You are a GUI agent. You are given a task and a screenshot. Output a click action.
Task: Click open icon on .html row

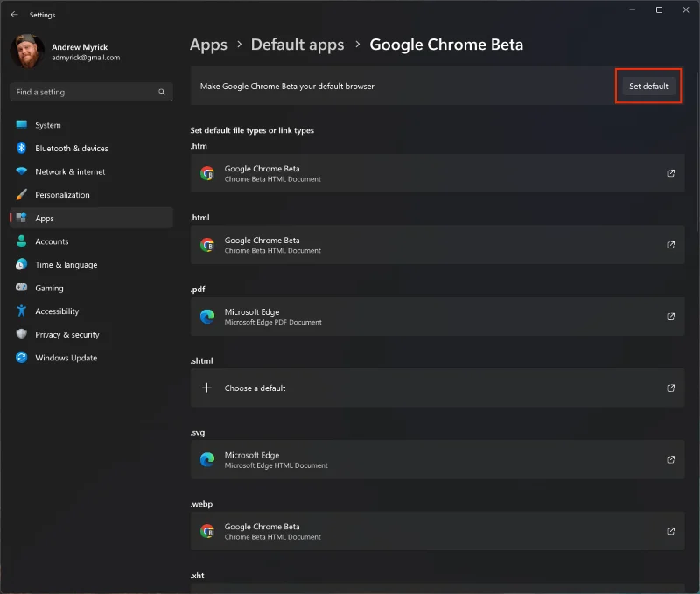point(670,245)
